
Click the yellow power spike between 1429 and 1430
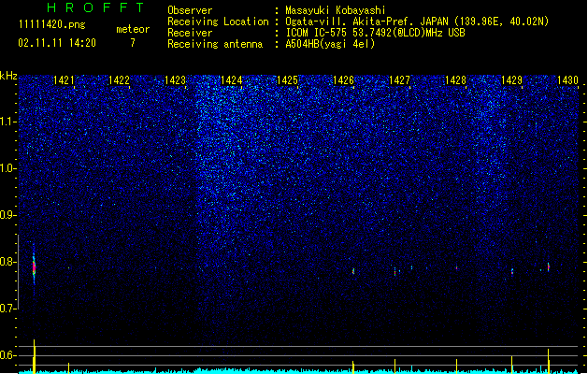pyautogui.click(x=548, y=361)
